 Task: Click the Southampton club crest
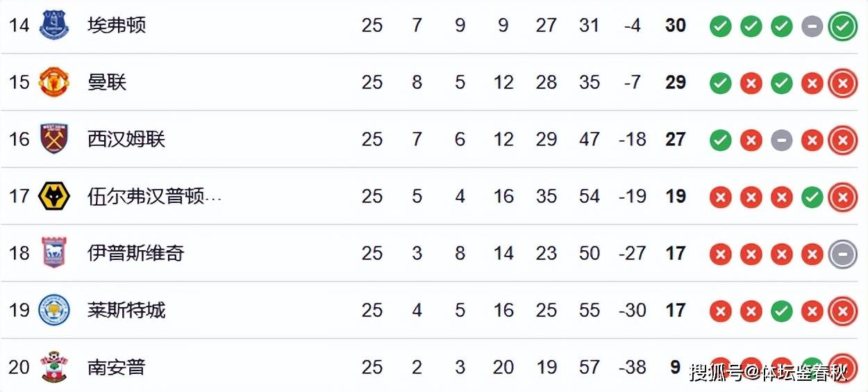(53, 367)
